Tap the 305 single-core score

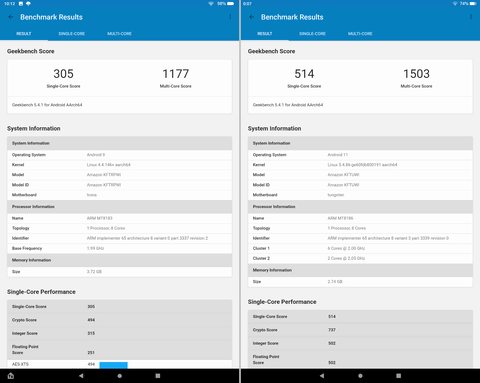63,74
